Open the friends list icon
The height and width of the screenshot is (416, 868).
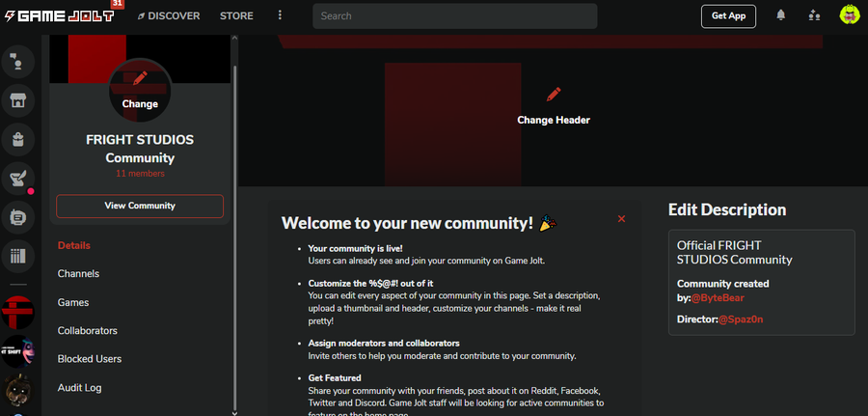click(814, 15)
